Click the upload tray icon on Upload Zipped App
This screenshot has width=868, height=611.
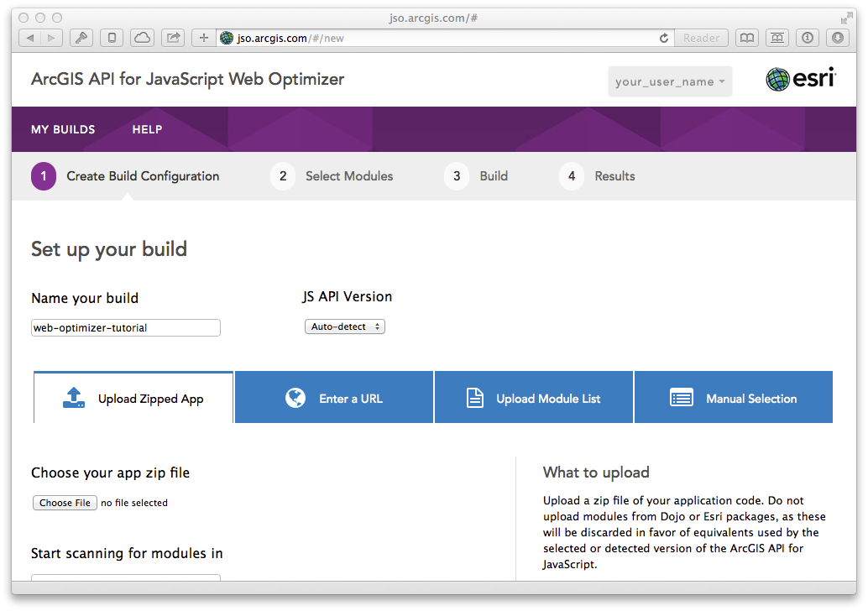(x=74, y=398)
